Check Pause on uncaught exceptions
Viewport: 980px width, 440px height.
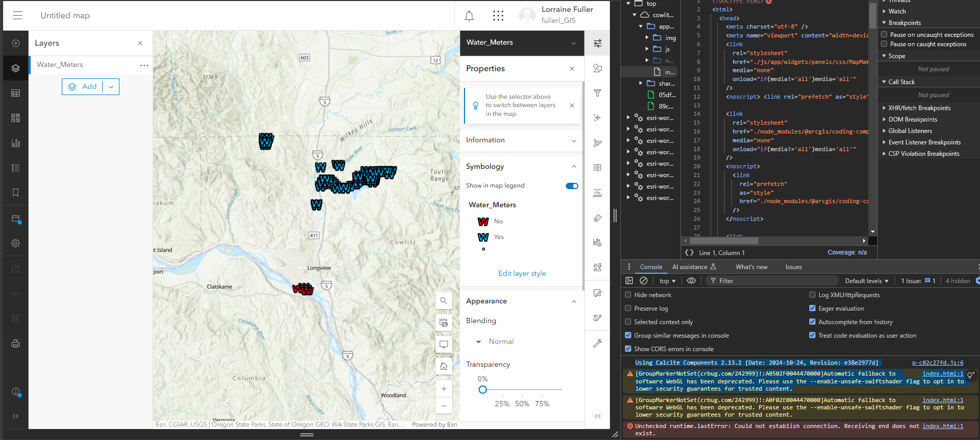(884, 35)
